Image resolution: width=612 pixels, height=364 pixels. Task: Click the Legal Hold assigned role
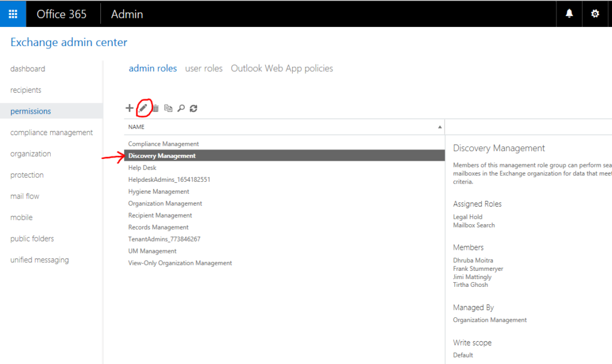click(467, 217)
